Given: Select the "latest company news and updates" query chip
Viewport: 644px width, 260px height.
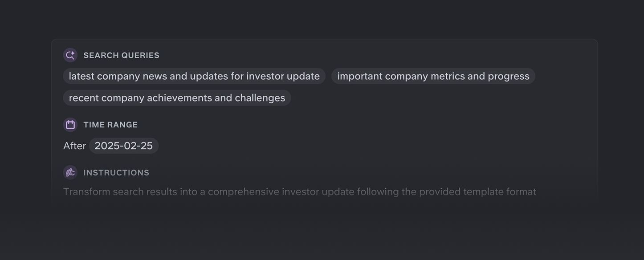Looking at the screenshot, I should click(194, 76).
